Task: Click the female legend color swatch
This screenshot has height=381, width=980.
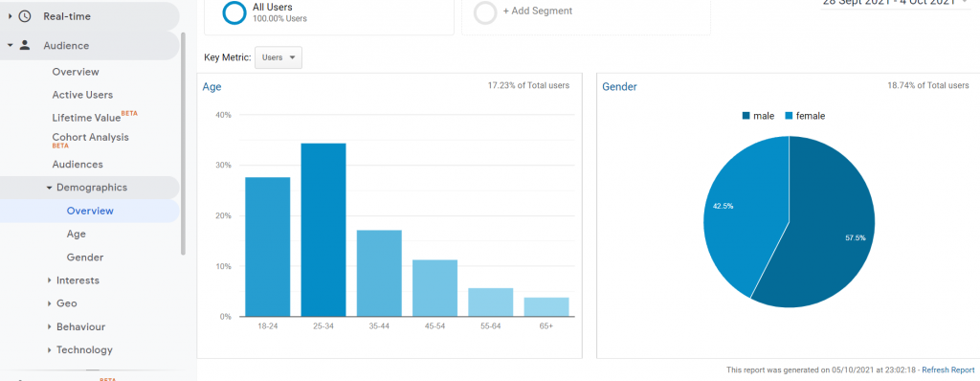Action: tap(789, 116)
